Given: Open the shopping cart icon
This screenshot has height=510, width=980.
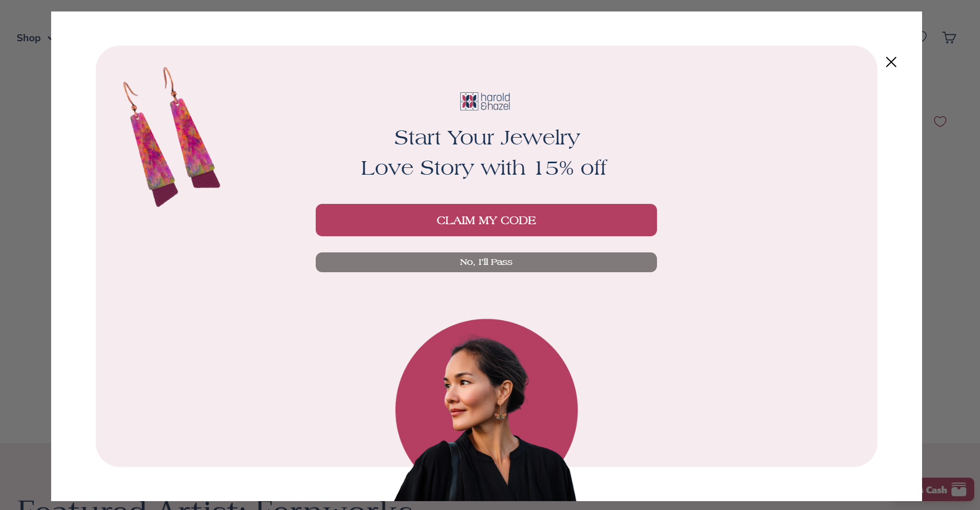Looking at the screenshot, I should tap(949, 38).
